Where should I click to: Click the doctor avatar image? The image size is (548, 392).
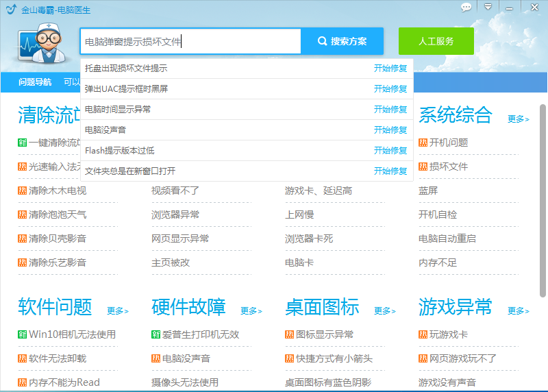click(40, 43)
